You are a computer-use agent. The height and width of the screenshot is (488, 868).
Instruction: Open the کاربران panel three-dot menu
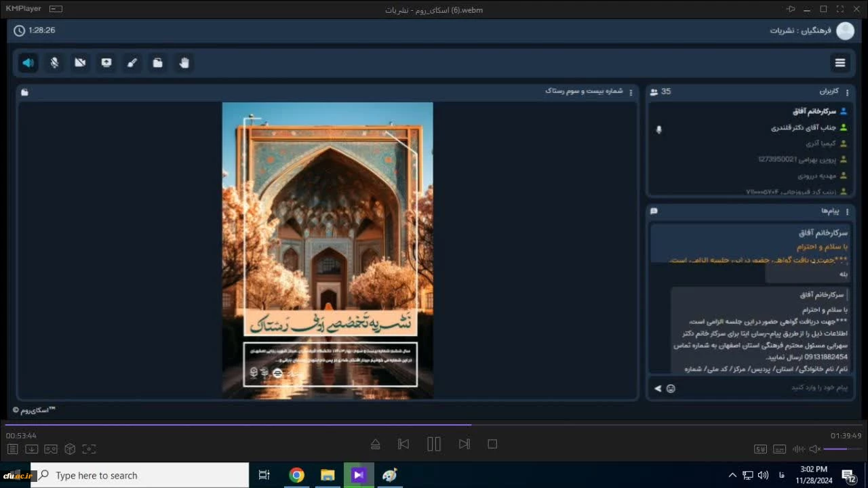point(847,92)
